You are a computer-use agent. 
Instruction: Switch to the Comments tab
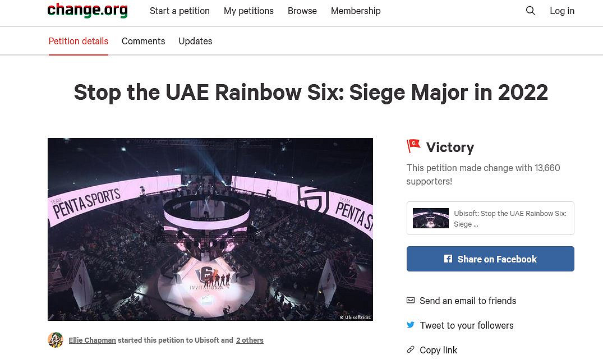click(143, 41)
